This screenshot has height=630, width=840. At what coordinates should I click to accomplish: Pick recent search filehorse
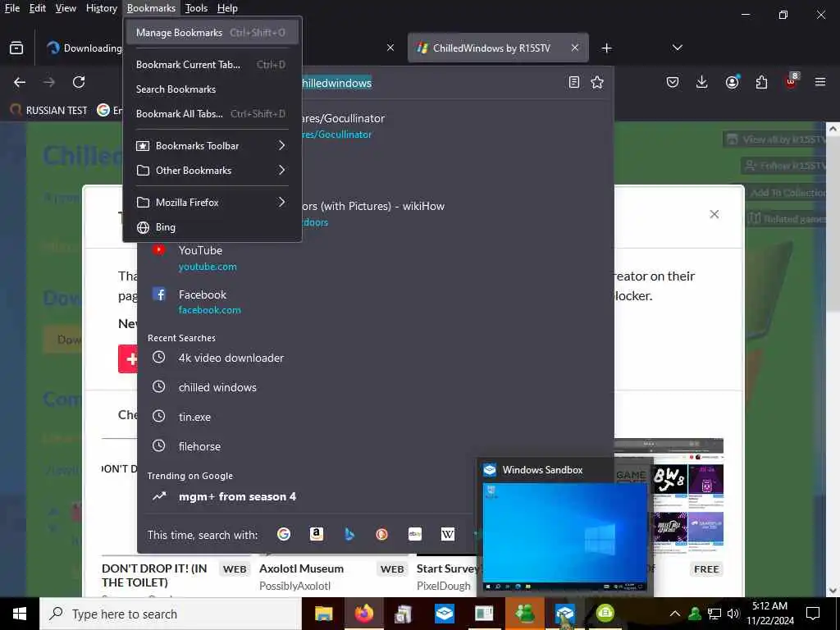[x=375, y=446]
